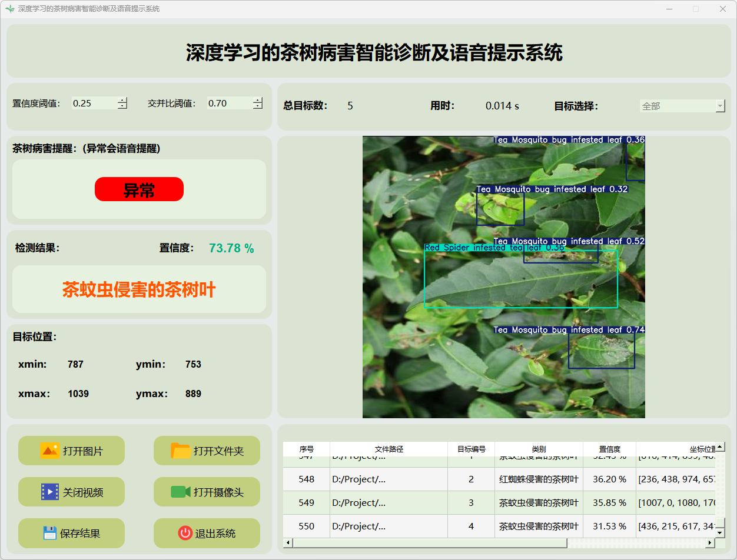Image resolution: width=737 pixels, height=560 pixels.
Task: Click the 类别 column header in table
Action: pos(539,449)
